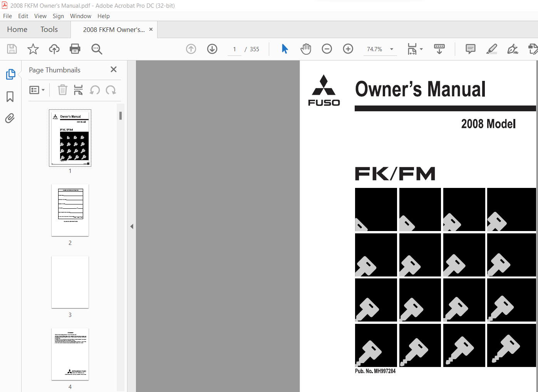Viewport: 538px width, 392px height.
Task: Click the print pages thumbnail icon
Action: click(x=78, y=90)
